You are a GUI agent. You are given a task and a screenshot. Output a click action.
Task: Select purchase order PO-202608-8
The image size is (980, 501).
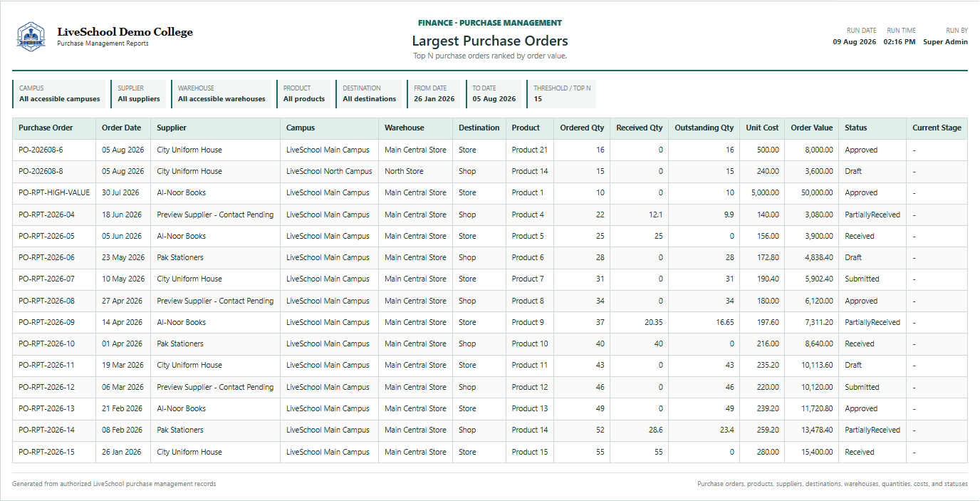pyautogui.click(x=41, y=171)
